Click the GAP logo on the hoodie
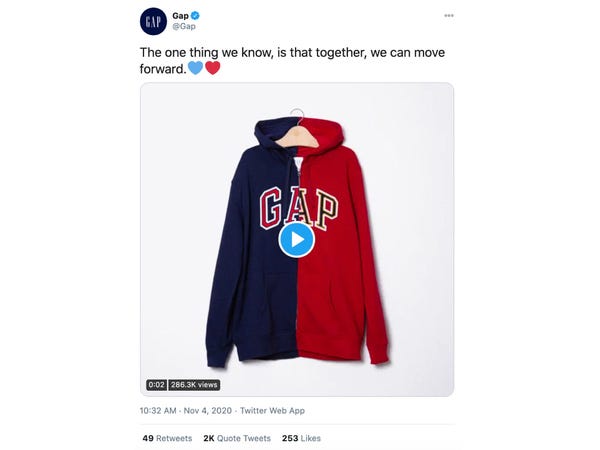The image size is (600, 450). pos(298,208)
